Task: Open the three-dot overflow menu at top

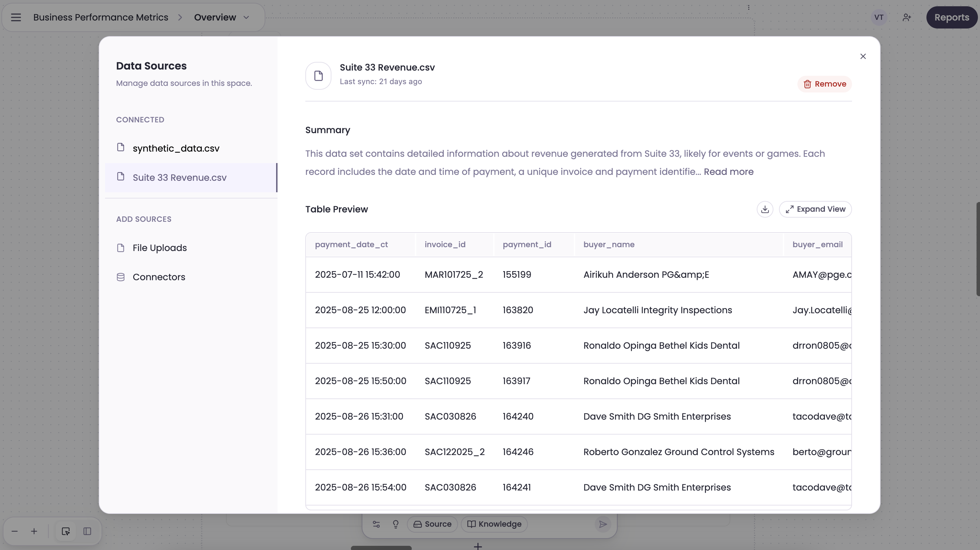Action: (x=749, y=7)
